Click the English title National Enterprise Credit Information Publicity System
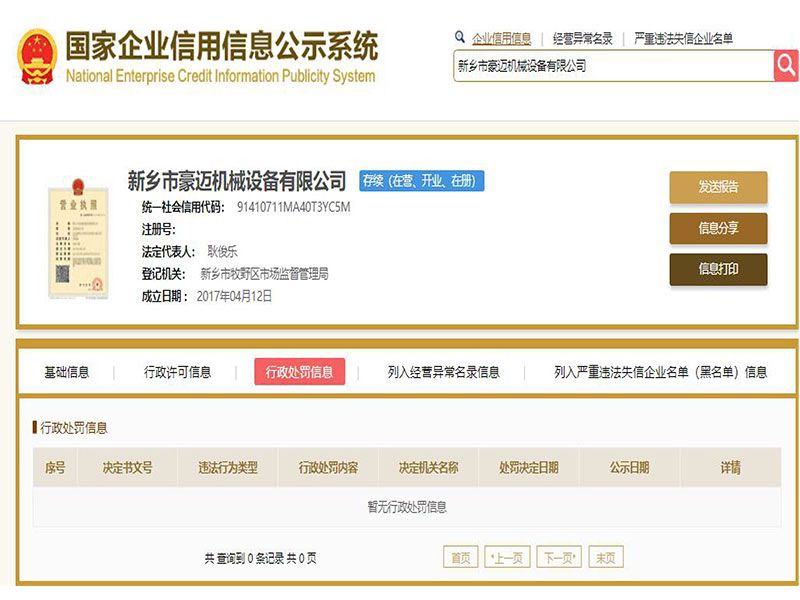Screen dimensions: 800x600 [220, 76]
